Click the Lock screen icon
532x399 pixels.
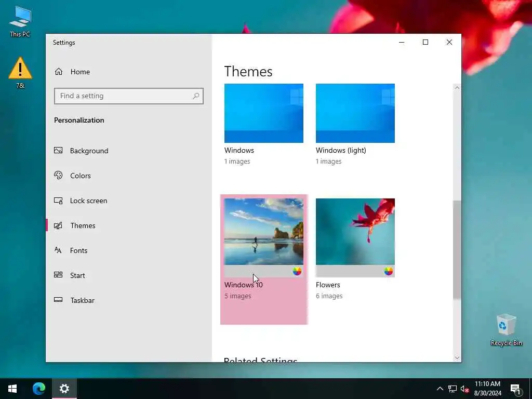[58, 201]
